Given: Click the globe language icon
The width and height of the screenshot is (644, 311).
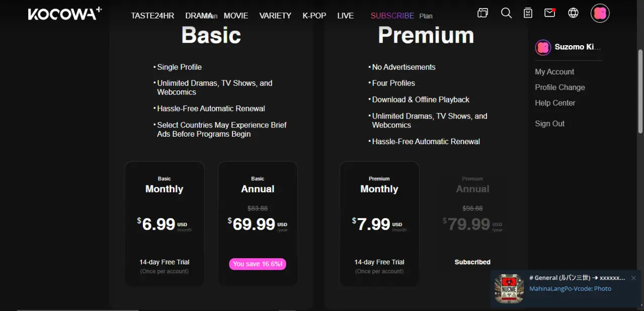Looking at the screenshot, I should click(x=573, y=13).
